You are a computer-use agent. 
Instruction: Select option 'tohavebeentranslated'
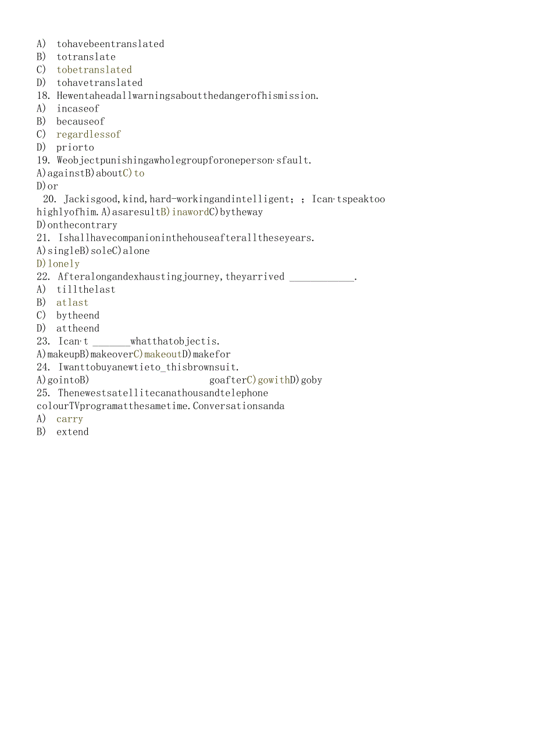pos(110,44)
